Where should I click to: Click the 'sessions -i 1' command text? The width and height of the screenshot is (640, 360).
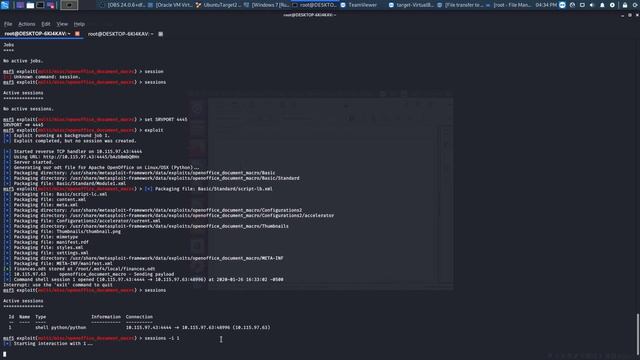pos(162,338)
